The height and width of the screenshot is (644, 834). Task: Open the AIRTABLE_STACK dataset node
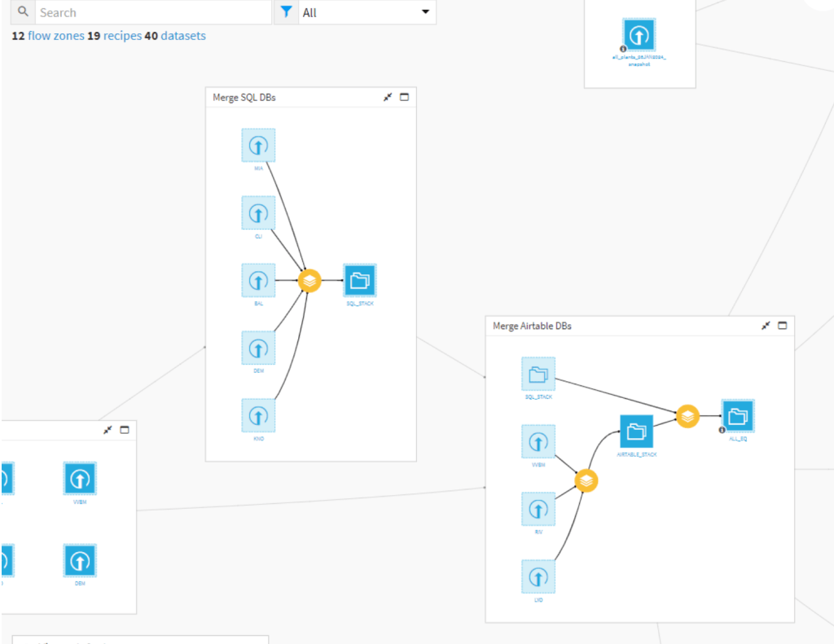pos(636,431)
